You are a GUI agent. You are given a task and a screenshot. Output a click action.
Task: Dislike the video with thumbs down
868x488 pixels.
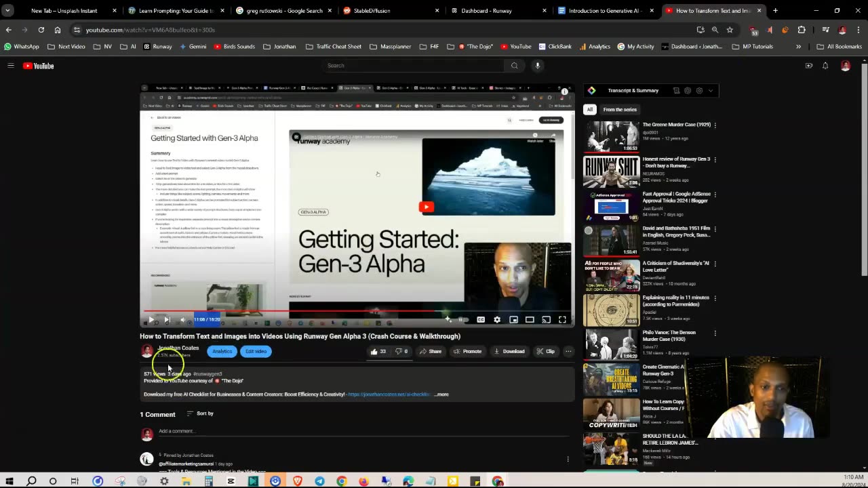point(401,351)
